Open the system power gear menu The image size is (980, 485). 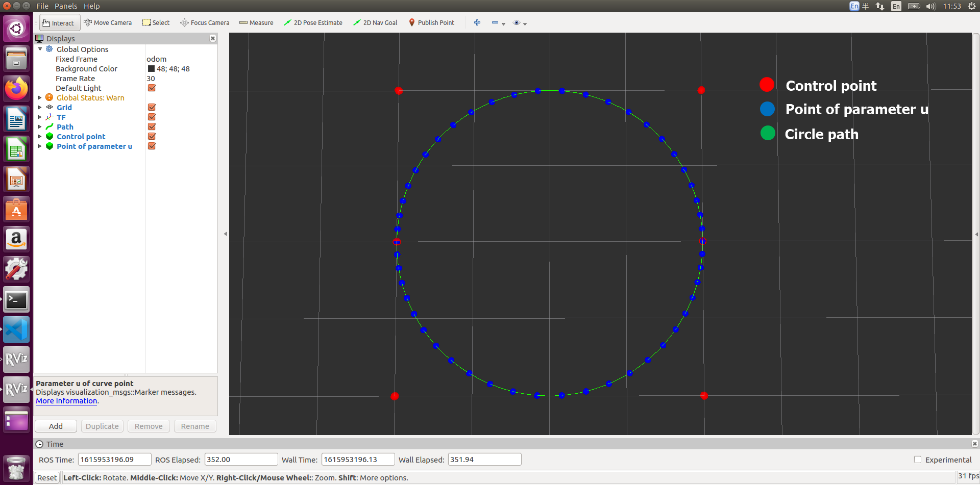click(972, 6)
